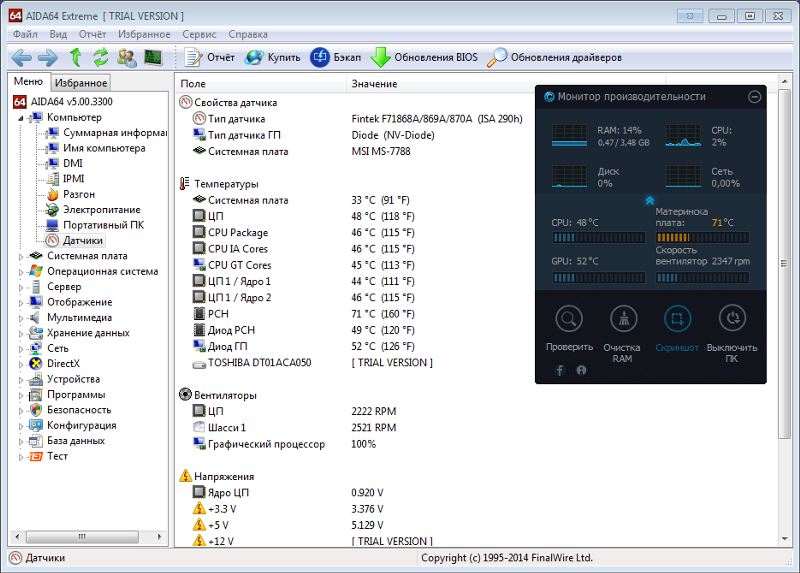Click the forward navigation arrow

click(x=48, y=58)
